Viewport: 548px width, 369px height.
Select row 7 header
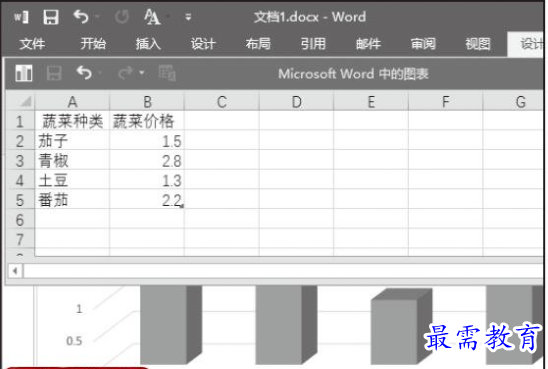pos(20,239)
